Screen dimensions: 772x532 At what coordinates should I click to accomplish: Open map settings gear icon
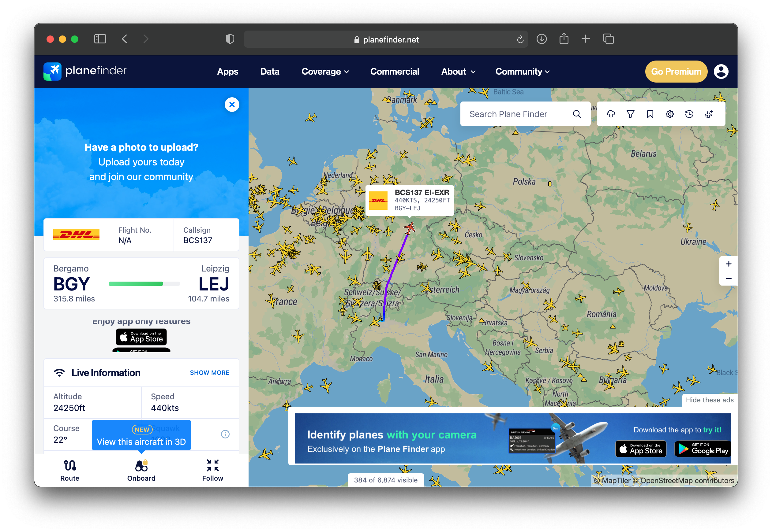(669, 114)
